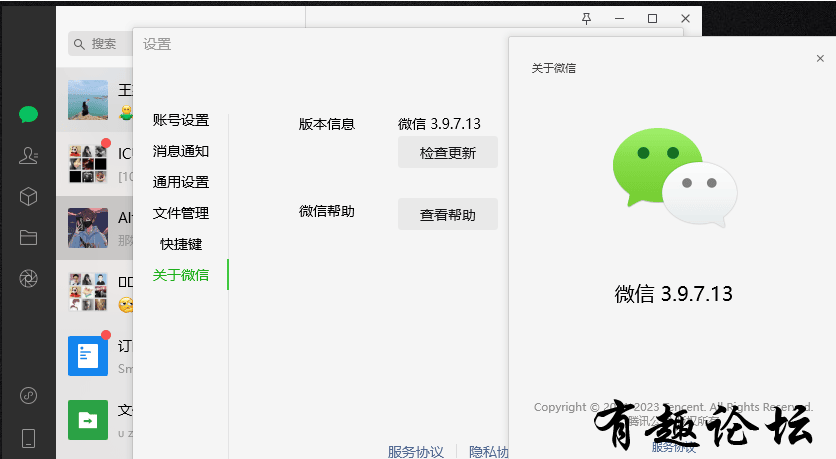Select the 账号设置 settings tab
This screenshot has height=459, width=836.
pyautogui.click(x=181, y=120)
